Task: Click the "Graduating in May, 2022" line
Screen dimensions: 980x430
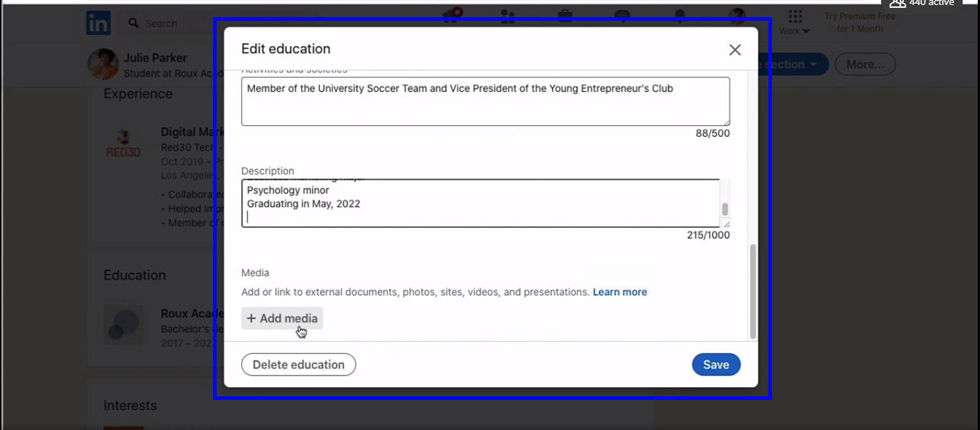Action: click(303, 204)
